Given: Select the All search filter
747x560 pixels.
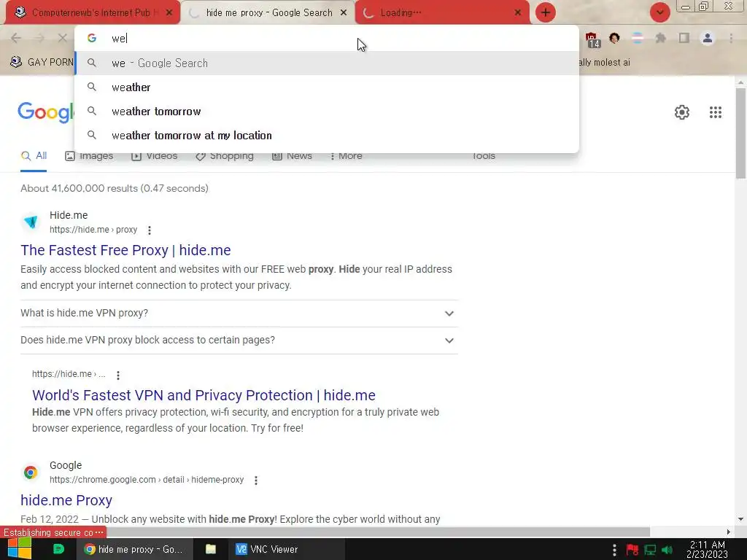Looking at the screenshot, I should pos(34,156).
